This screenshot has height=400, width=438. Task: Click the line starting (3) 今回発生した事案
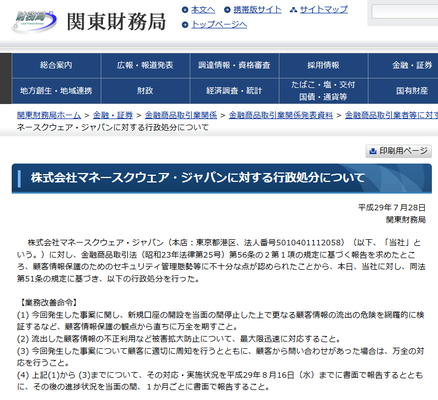[x=221, y=357]
